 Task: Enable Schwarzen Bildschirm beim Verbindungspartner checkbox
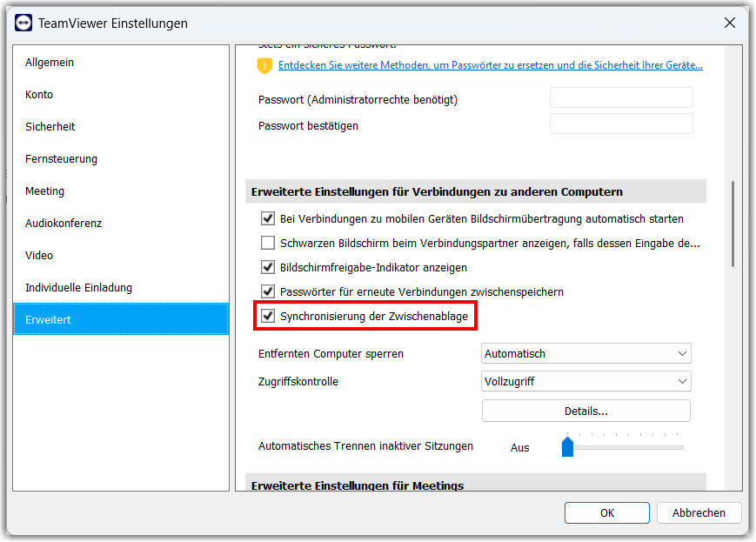268,243
